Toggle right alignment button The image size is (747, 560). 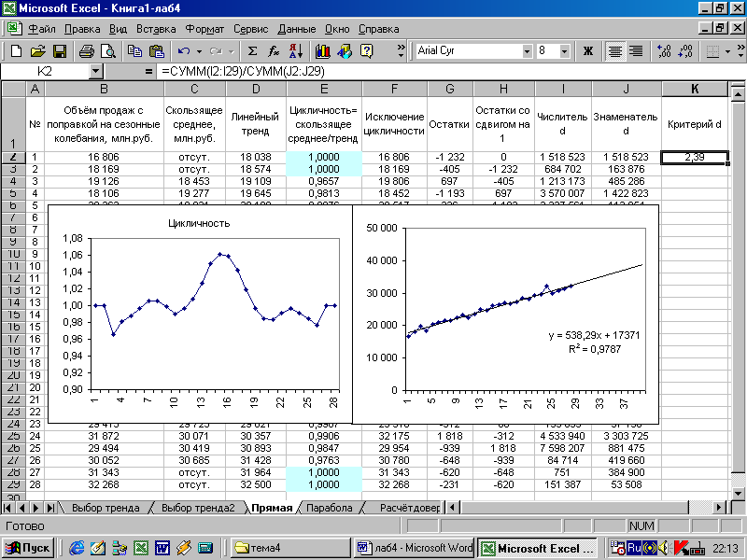636,51
